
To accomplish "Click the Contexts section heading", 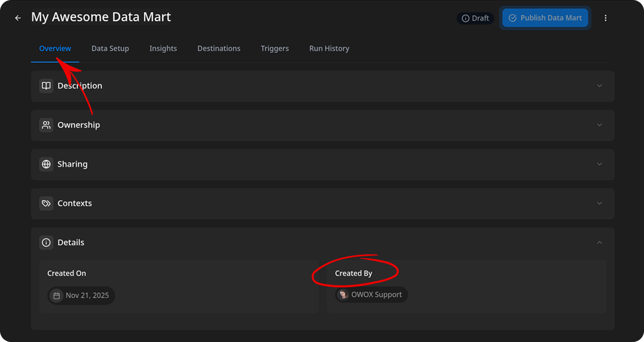I will (74, 203).
